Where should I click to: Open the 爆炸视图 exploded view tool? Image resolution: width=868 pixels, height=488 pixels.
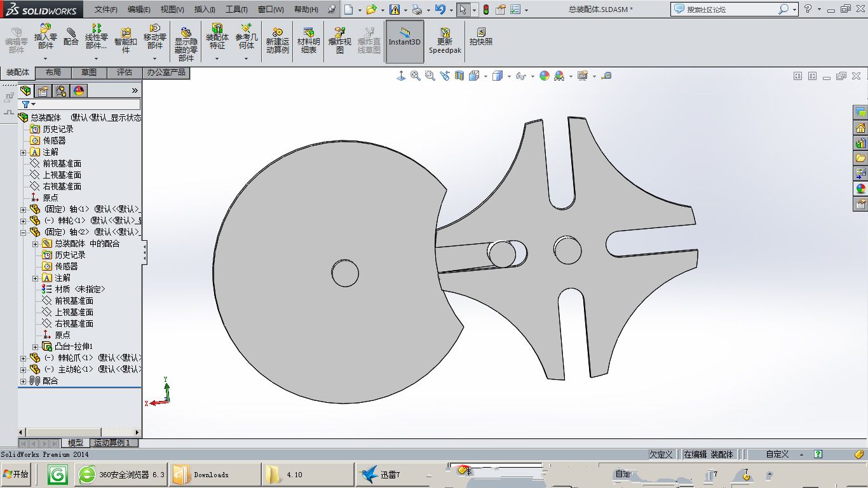(340, 40)
